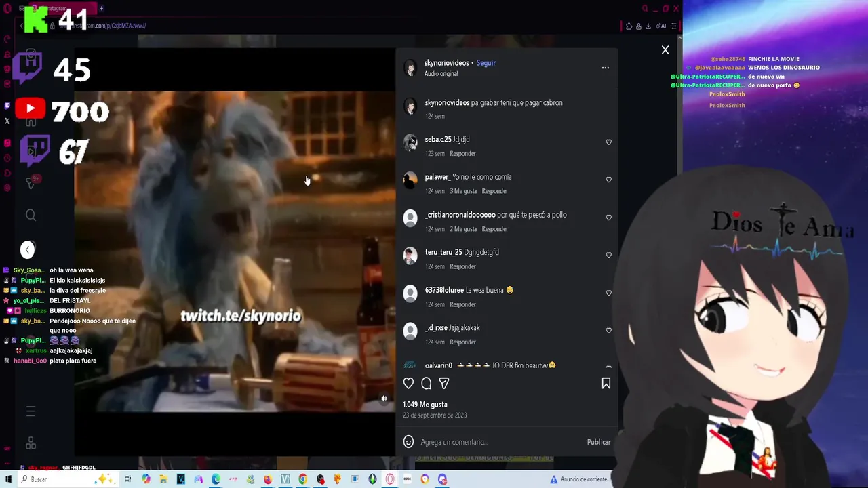Click the round back-arrow button on left

pos(27,250)
